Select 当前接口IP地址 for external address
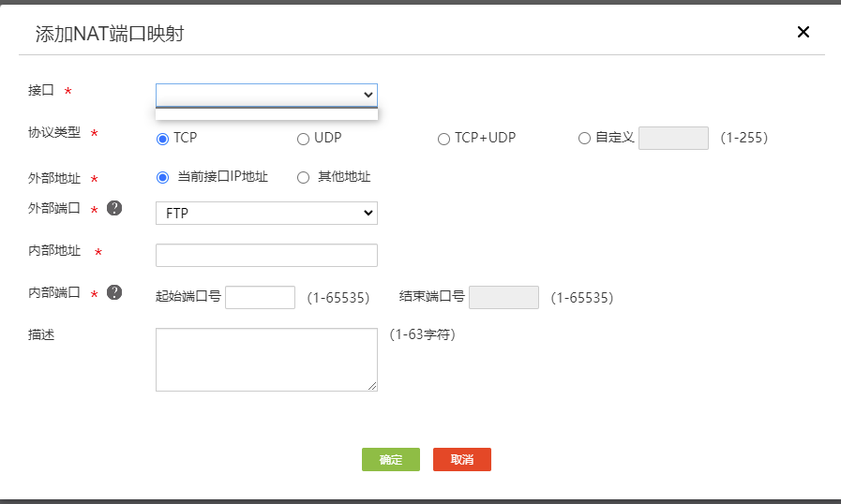Viewport: 841px width, 504px height. click(162, 177)
